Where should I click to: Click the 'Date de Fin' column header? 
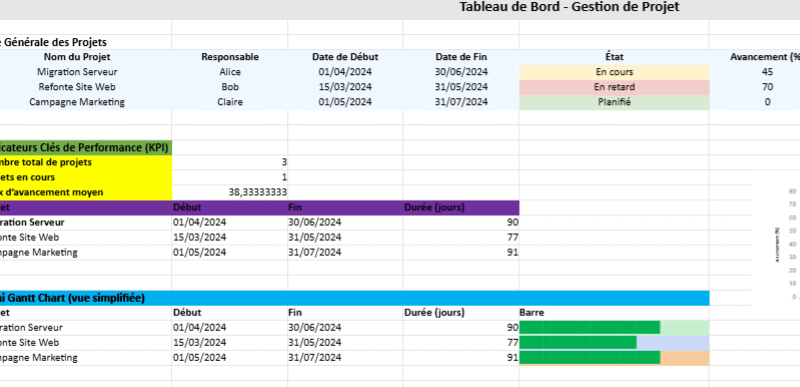pos(461,57)
